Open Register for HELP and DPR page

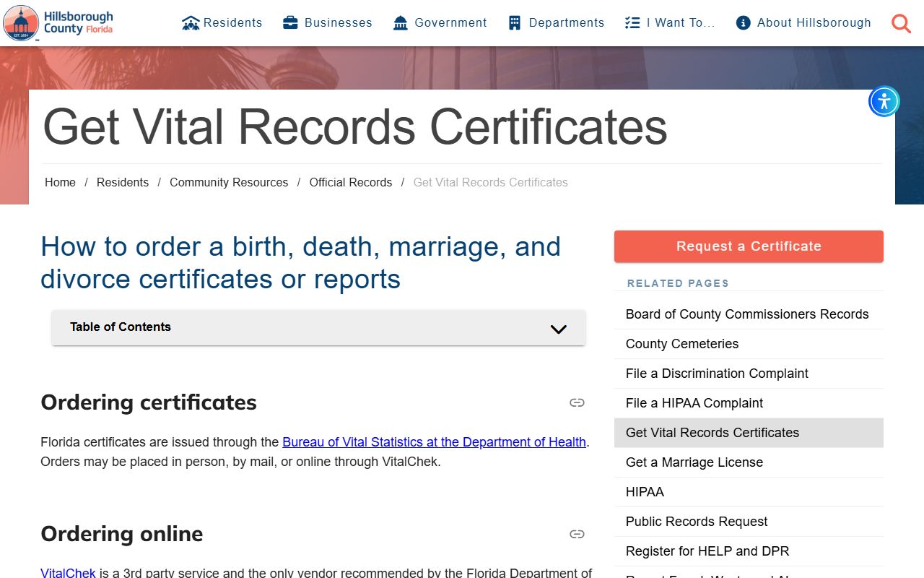click(x=749, y=551)
